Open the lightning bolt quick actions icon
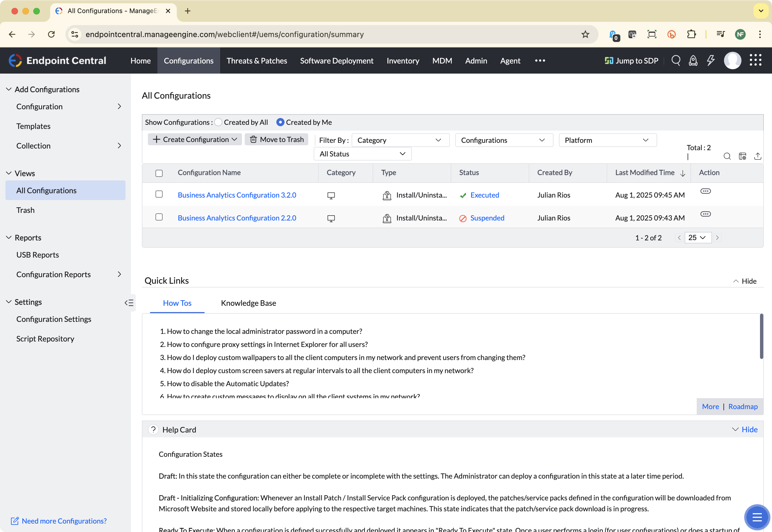 [711, 61]
